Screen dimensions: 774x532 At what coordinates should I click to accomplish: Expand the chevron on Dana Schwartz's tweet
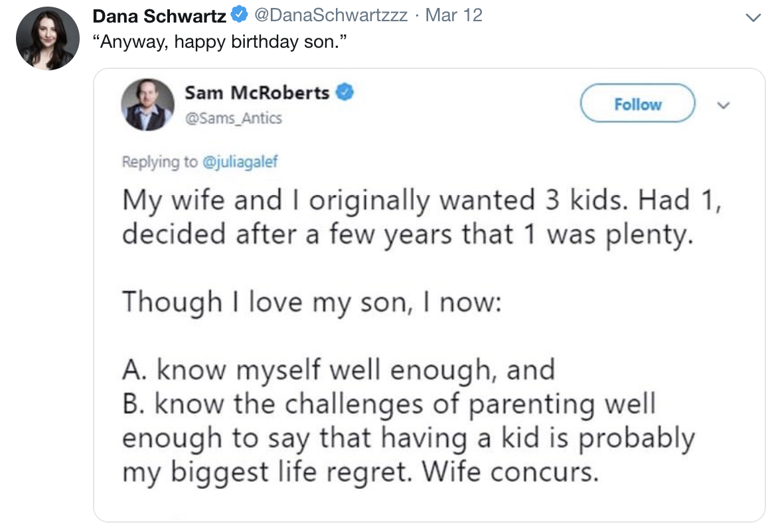pos(753,18)
